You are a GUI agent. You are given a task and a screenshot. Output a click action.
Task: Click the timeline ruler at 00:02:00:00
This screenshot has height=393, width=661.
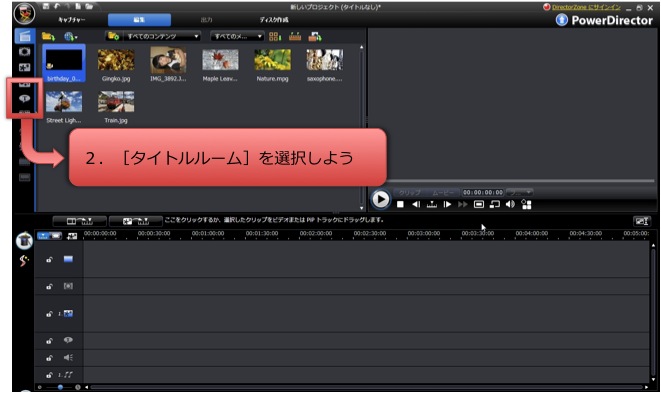pos(315,234)
